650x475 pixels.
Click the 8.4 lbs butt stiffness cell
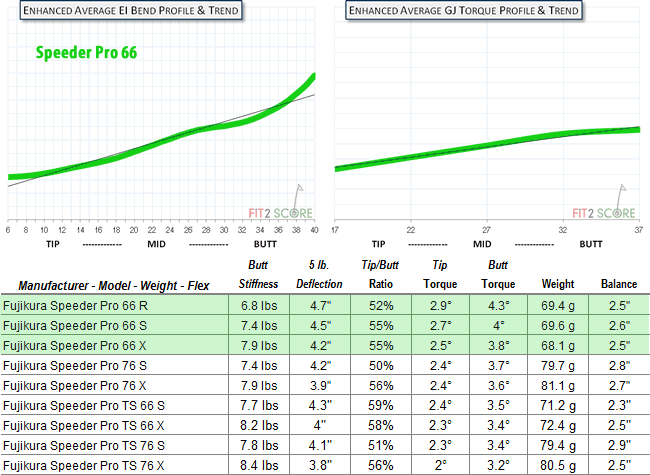point(259,465)
